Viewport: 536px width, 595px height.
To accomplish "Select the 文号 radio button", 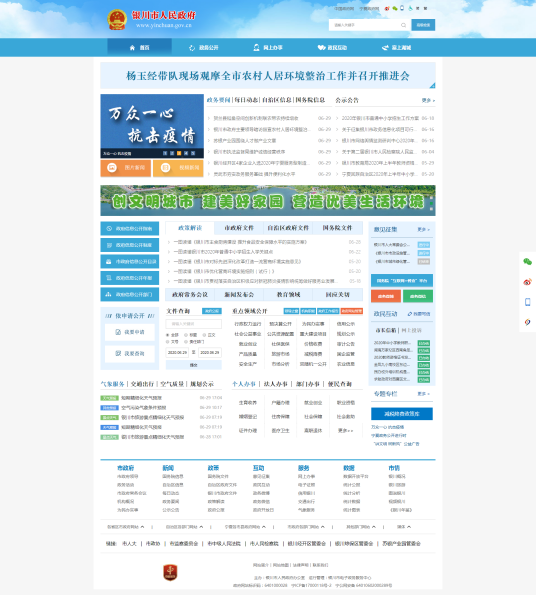I will tap(167, 342).
